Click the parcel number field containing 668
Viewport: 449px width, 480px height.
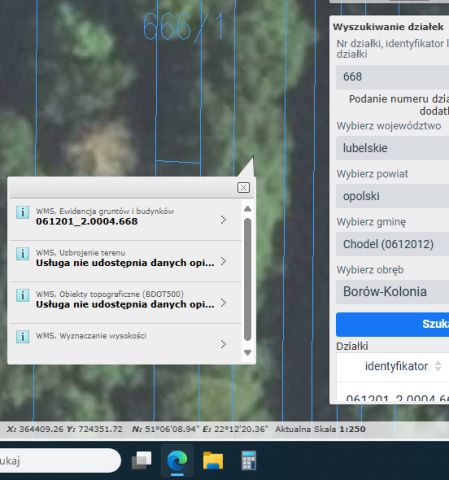(x=392, y=77)
